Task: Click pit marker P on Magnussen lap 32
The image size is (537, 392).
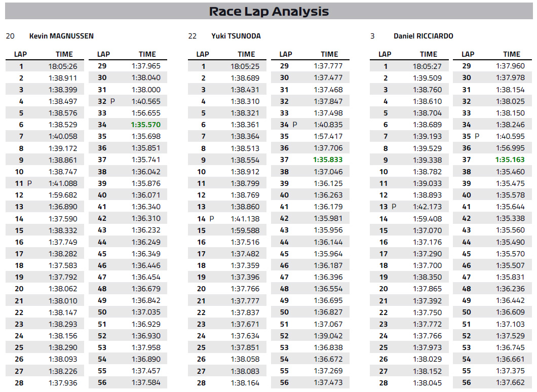Action: coord(112,101)
